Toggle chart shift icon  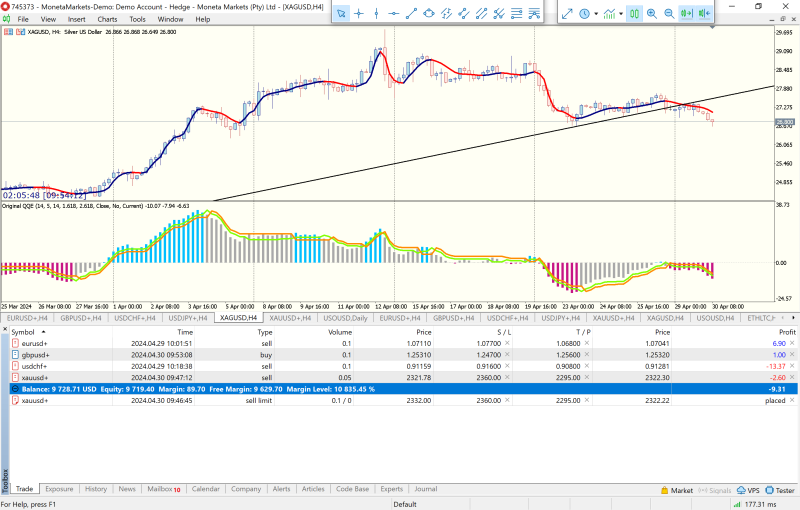tap(705, 13)
